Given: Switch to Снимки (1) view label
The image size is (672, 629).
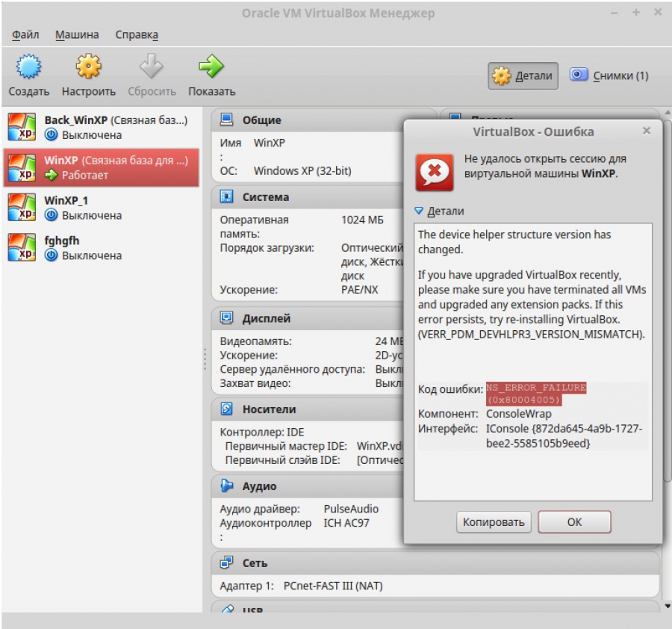Looking at the screenshot, I should 620,76.
